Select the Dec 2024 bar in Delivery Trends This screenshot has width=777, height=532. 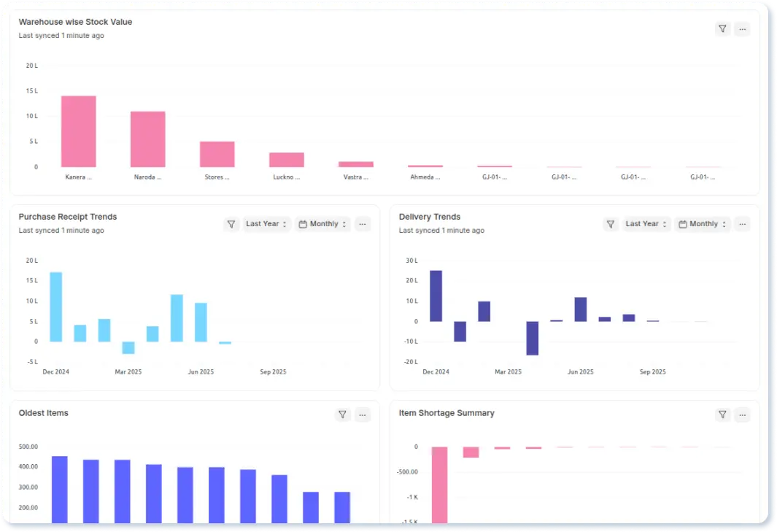(x=435, y=296)
